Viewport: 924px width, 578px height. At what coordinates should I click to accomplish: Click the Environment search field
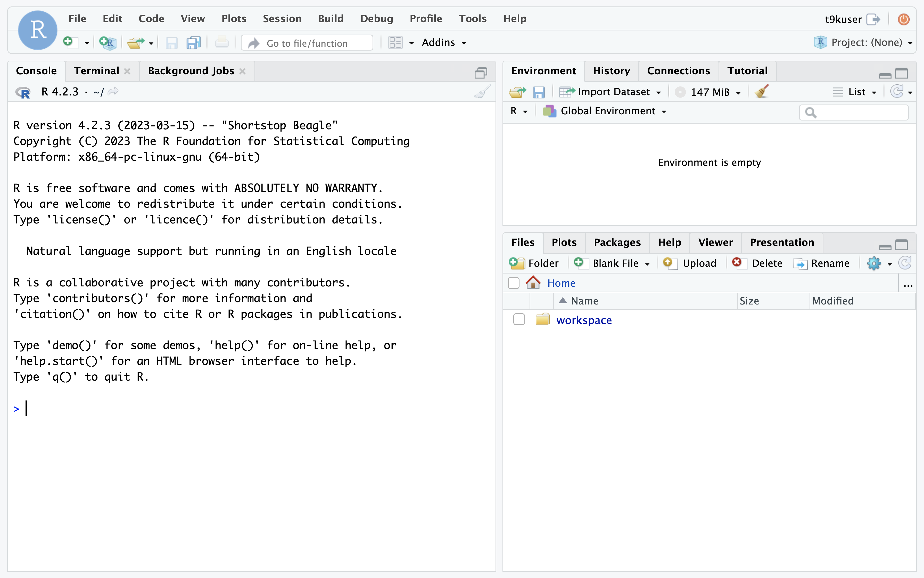(x=854, y=113)
